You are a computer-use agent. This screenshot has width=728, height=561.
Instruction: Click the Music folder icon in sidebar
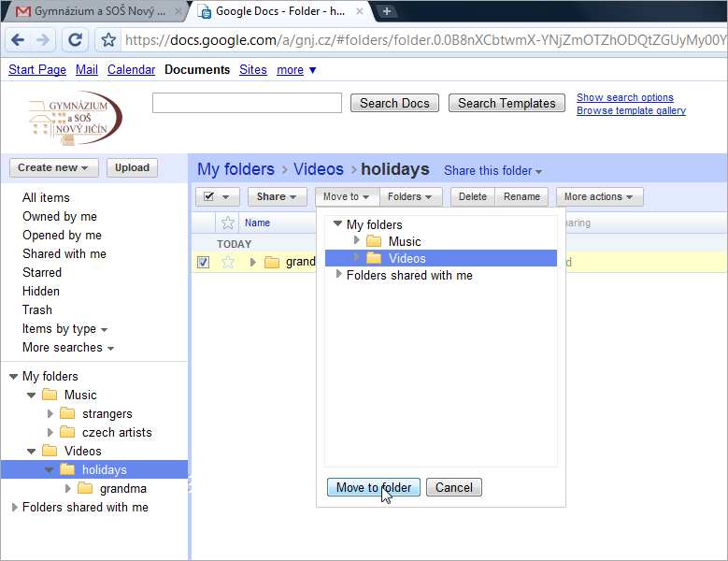tap(50, 395)
